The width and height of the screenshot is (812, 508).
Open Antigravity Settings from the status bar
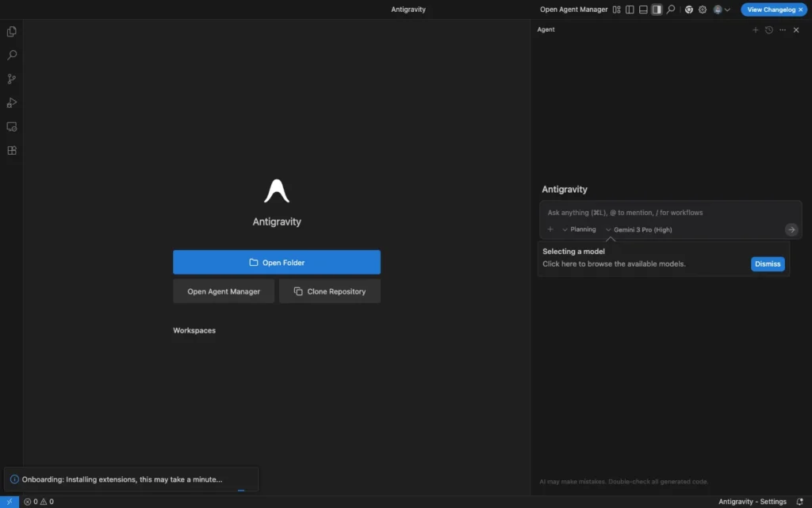(752, 501)
